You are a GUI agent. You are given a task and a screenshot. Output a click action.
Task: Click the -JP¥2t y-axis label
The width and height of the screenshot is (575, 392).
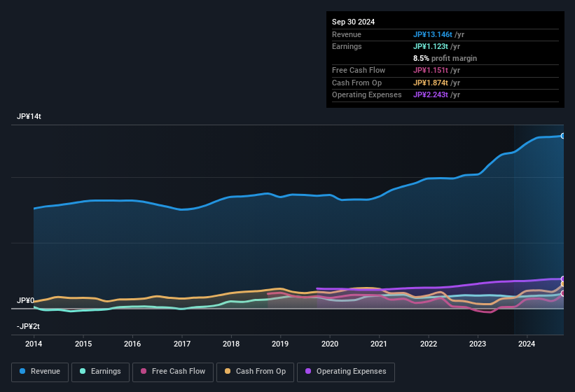tap(28, 327)
